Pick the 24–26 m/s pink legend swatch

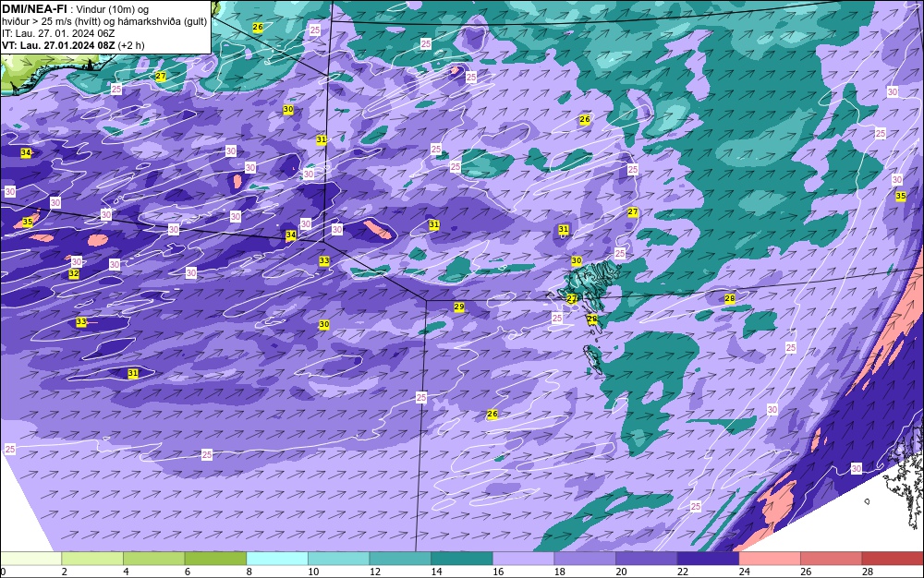point(770,559)
